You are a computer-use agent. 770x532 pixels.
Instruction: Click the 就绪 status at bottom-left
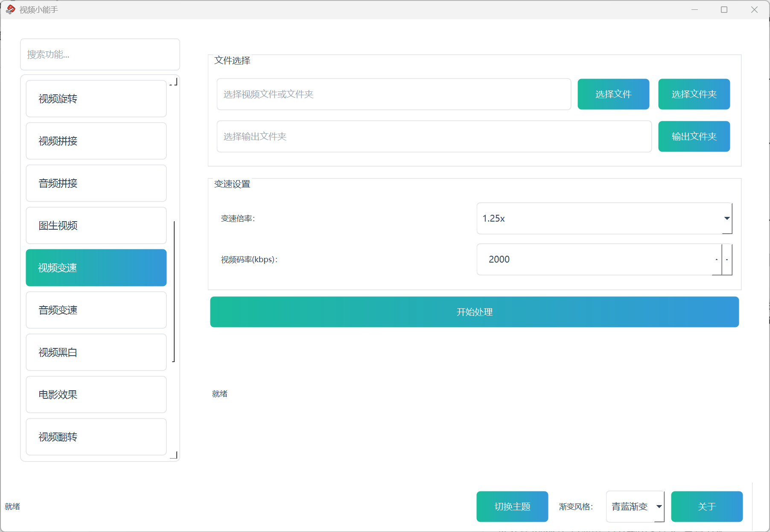pyautogui.click(x=12, y=506)
